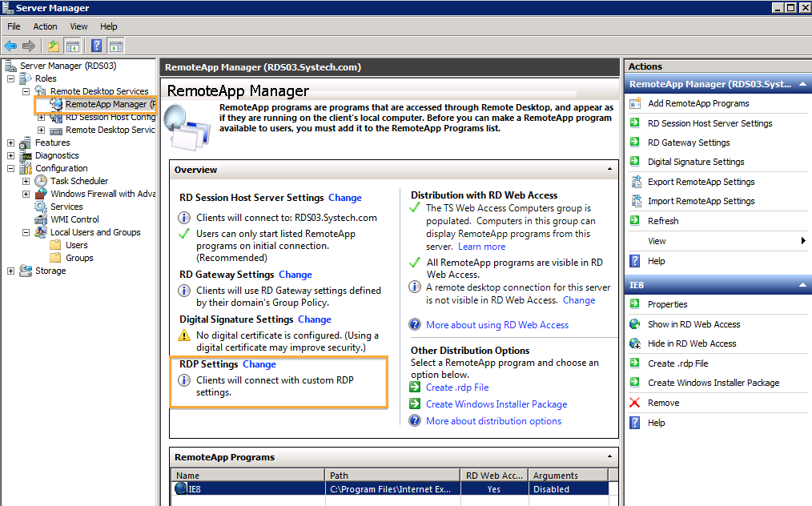Click the Name column header
Image resolution: width=812 pixels, height=506 pixels.
point(248,476)
